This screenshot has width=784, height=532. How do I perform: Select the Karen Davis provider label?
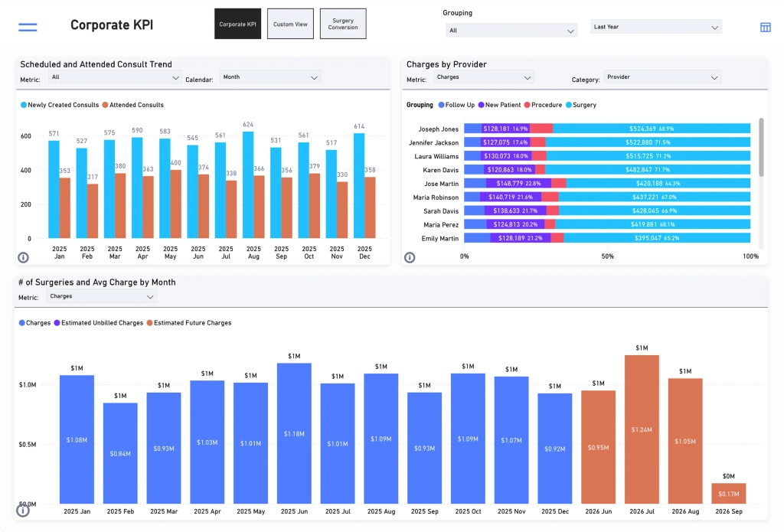[x=440, y=170]
